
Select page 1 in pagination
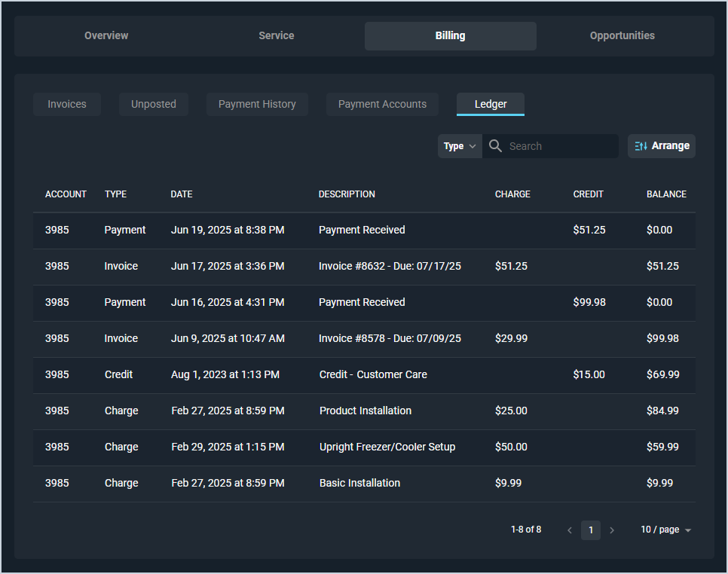[591, 530]
